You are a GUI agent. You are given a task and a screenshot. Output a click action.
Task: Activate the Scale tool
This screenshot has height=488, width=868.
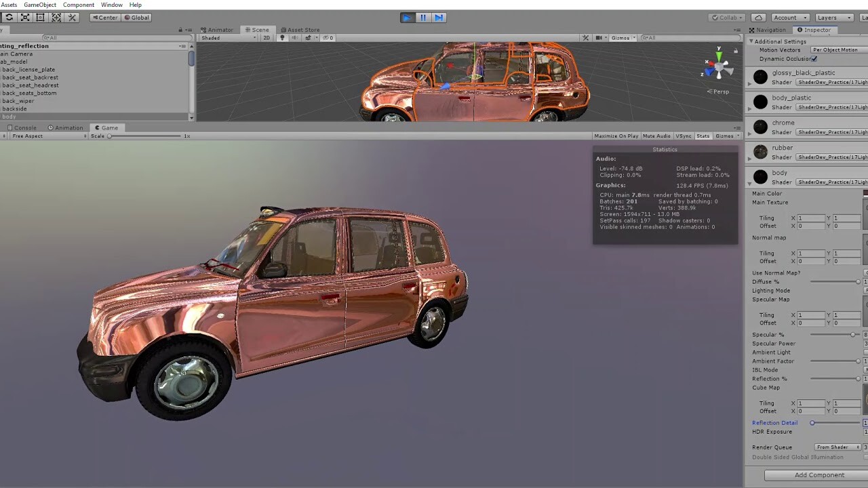click(x=25, y=17)
